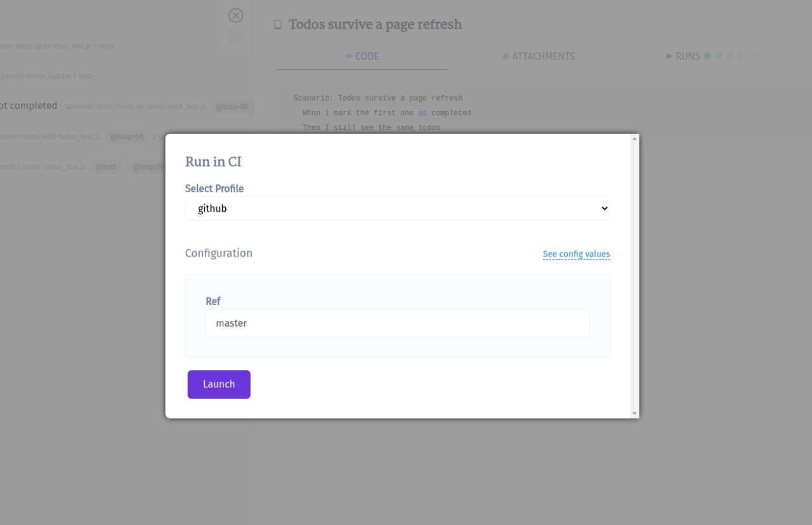Open the See config values link
Image resolution: width=812 pixels, height=525 pixels.
576,254
